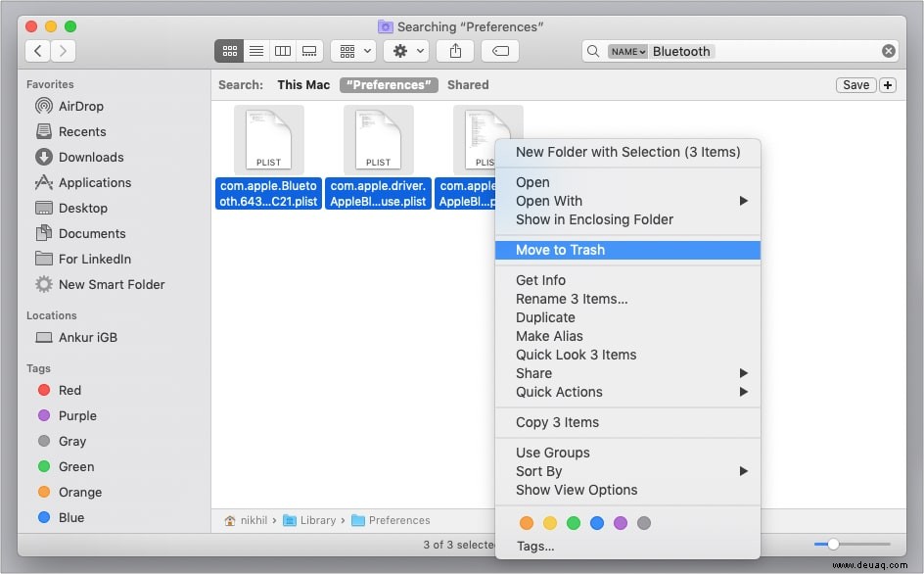The image size is (924, 574).
Task: Set search scope to "Preferences"
Action: point(389,85)
